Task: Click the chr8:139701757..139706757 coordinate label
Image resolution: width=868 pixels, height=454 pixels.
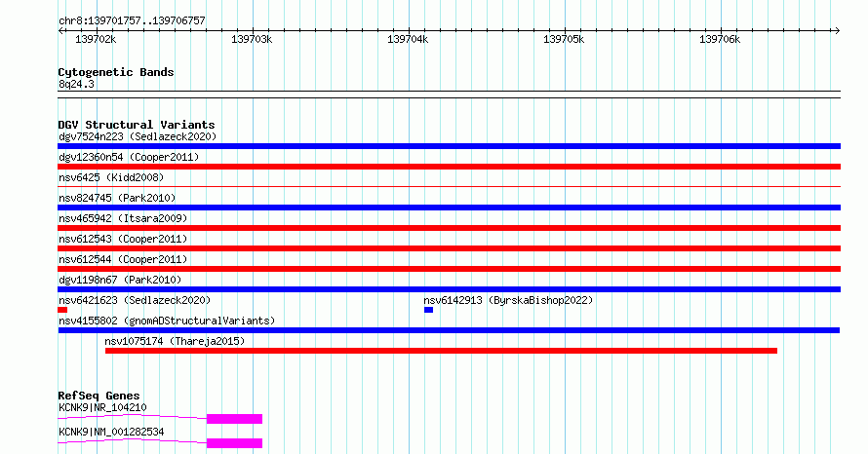Action: pyautogui.click(x=132, y=20)
